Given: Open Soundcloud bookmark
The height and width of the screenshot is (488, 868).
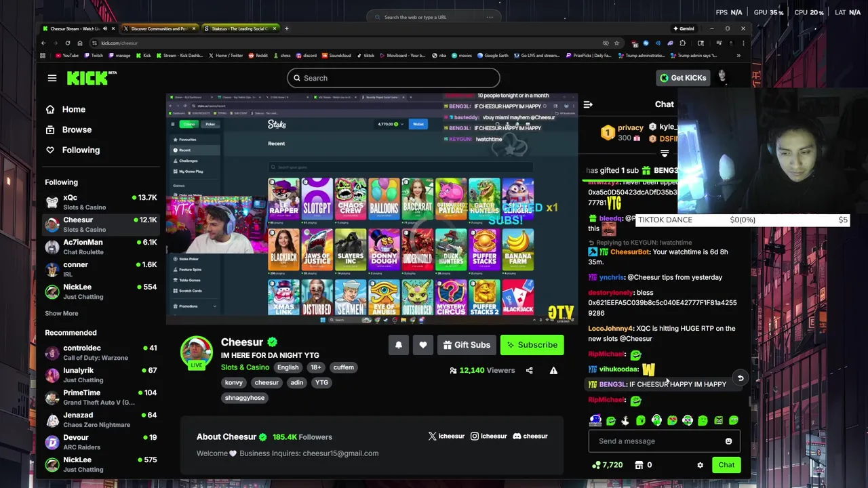Looking at the screenshot, I should tap(336, 56).
